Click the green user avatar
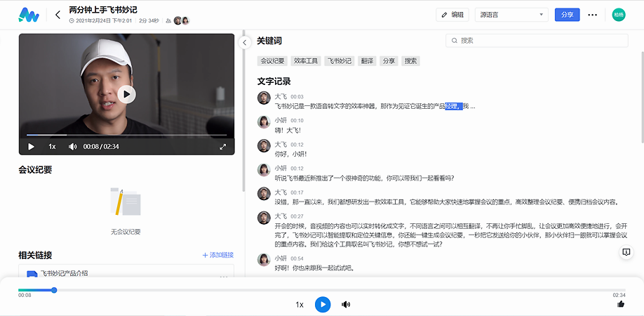The width and height of the screenshot is (644, 316). [x=618, y=15]
